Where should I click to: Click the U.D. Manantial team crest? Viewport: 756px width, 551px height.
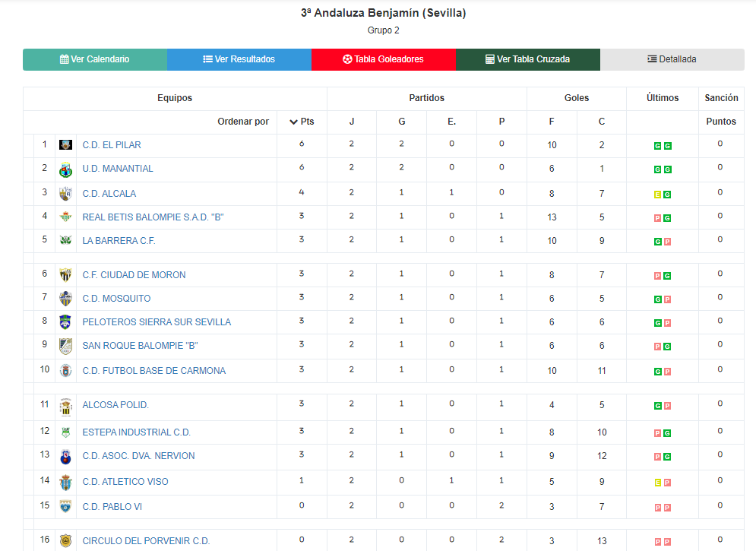(65, 169)
